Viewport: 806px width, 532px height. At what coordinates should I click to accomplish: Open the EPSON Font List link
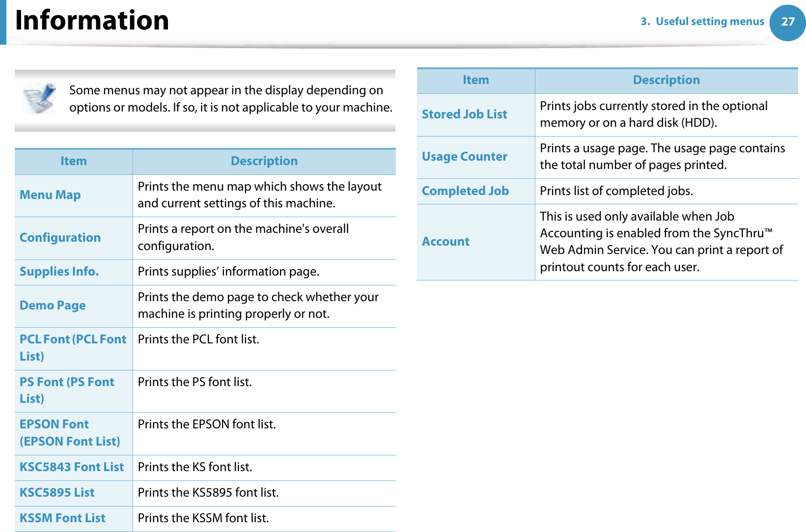pyautogui.click(x=70, y=433)
